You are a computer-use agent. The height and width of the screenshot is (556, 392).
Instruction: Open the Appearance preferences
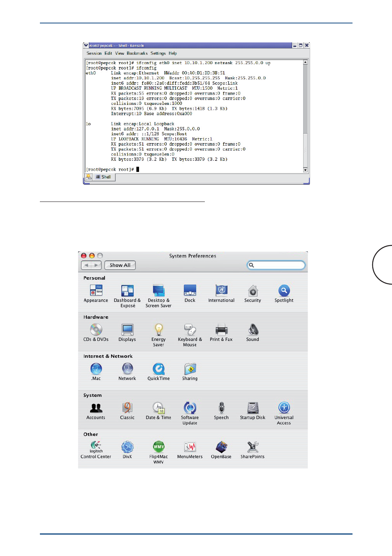(x=96, y=294)
